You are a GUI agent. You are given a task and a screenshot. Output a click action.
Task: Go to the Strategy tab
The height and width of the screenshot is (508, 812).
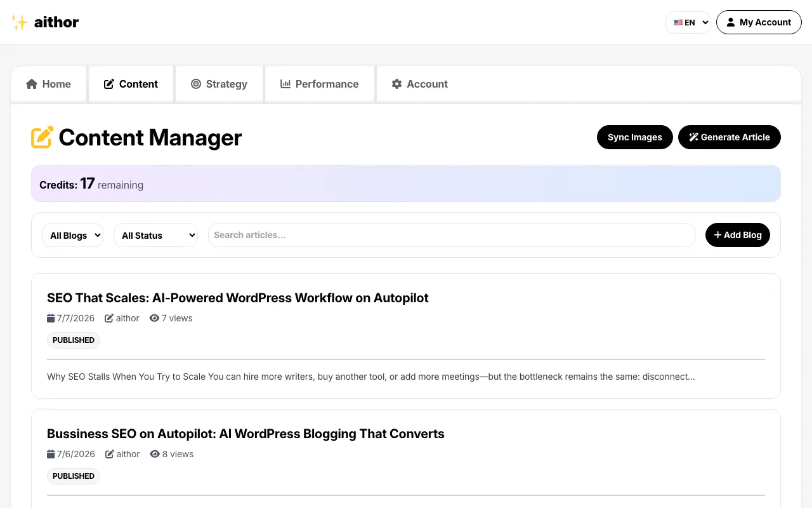219,84
